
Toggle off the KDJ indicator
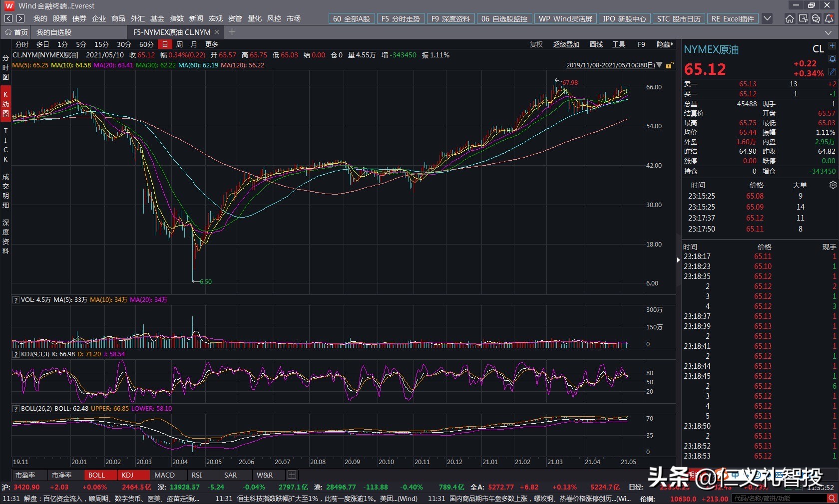pos(128,475)
